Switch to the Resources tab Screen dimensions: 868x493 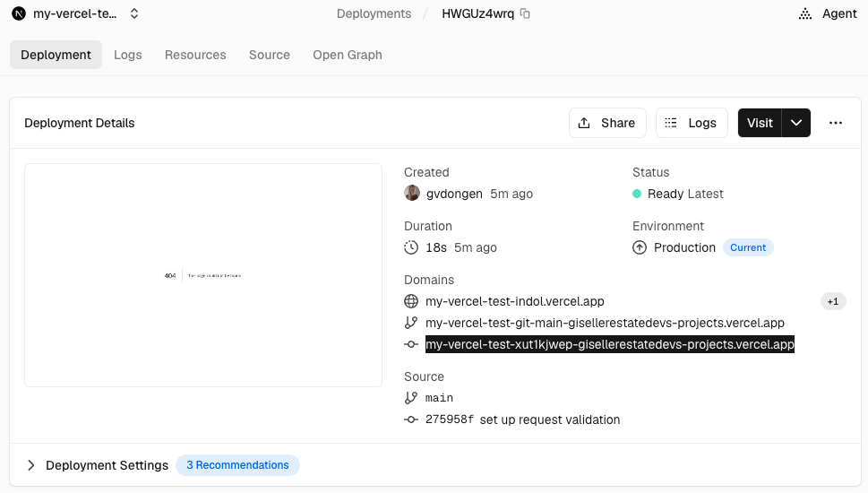195,55
